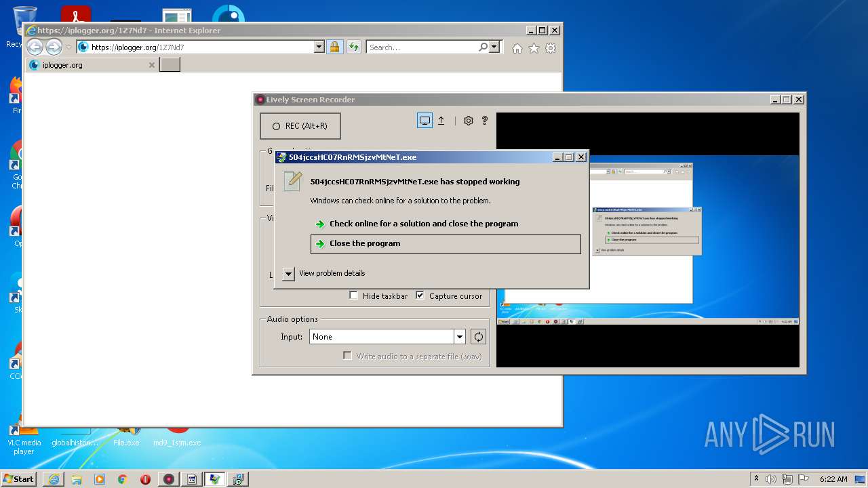Open the network tray icon

point(787,479)
